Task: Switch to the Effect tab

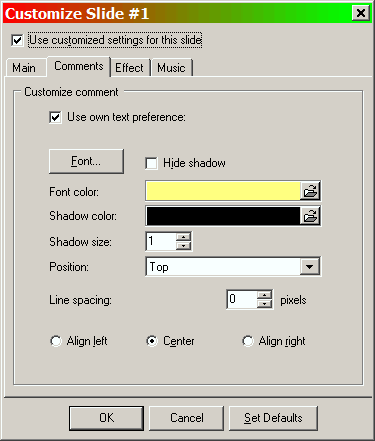Action: point(129,68)
